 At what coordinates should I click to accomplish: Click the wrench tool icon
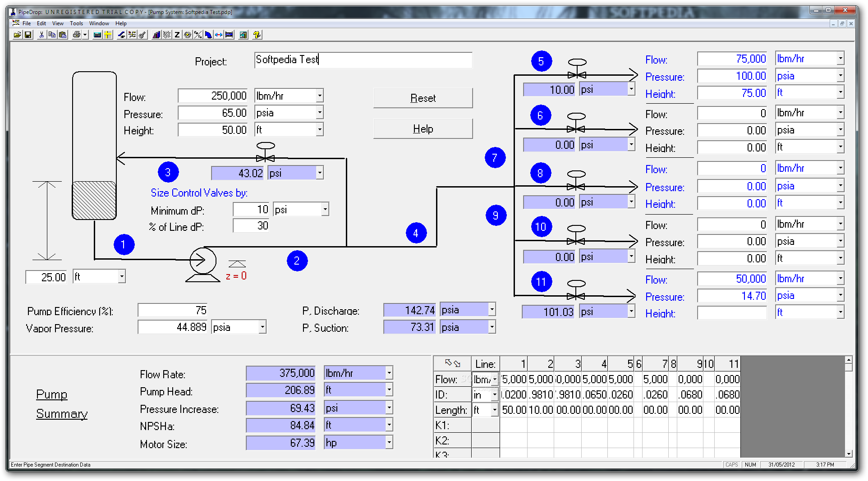(142, 35)
